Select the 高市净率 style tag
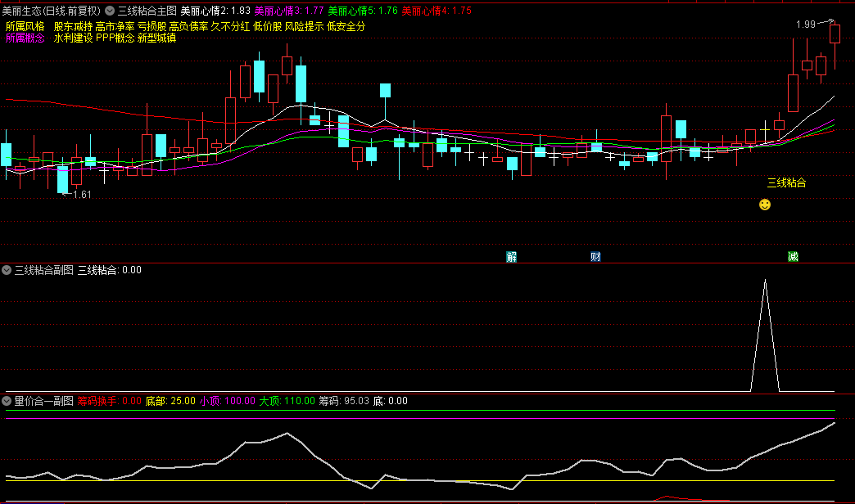The width and height of the screenshot is (855, 504). coord(115,26)
